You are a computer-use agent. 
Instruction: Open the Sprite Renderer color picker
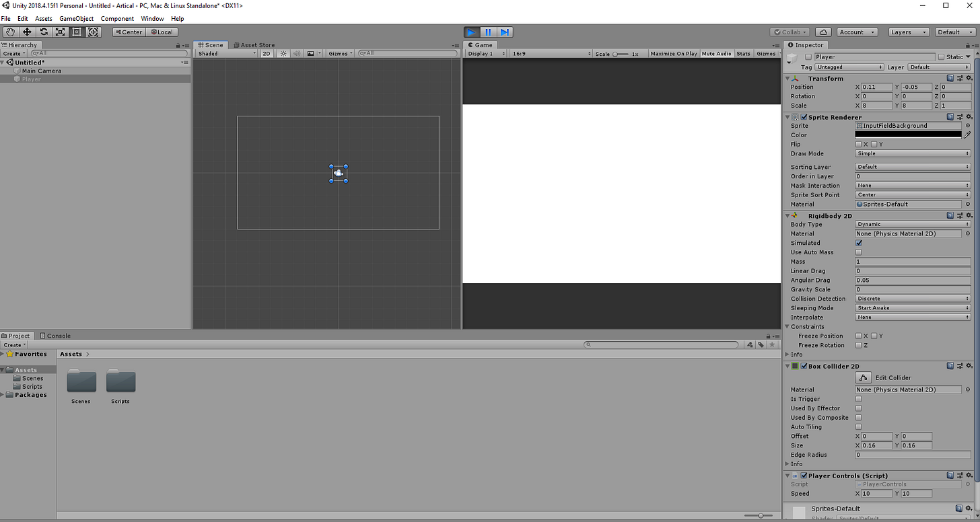(x=908, y=135)
